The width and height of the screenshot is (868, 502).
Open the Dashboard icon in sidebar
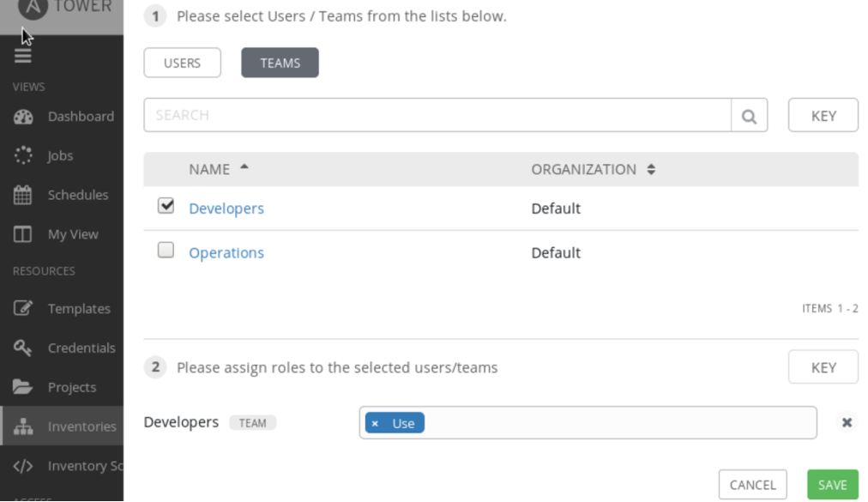23,117
